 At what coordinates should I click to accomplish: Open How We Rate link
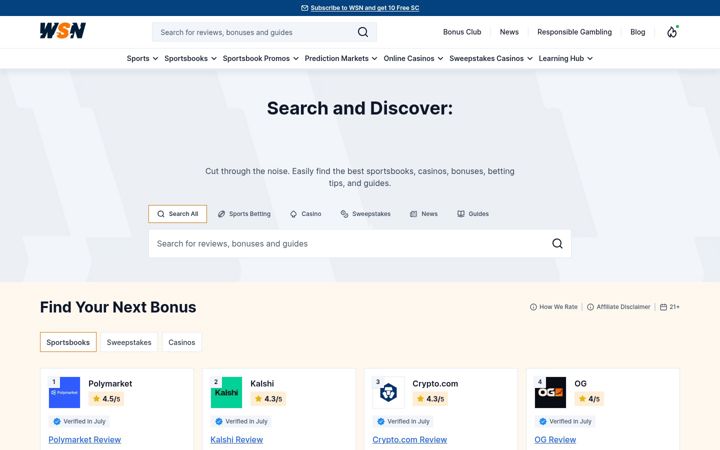[x=558, y=307]
